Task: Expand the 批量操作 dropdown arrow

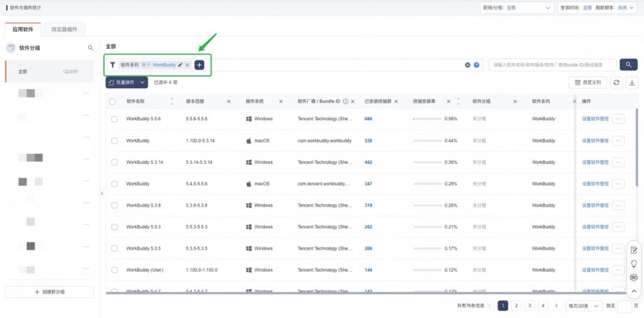Action: [x=142, y=82]
